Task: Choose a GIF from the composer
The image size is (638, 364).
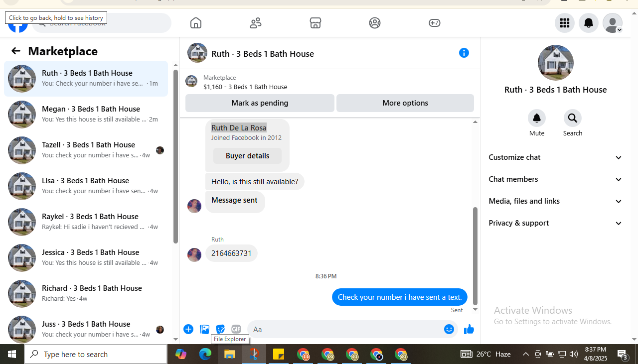Action: coord(236,329)
